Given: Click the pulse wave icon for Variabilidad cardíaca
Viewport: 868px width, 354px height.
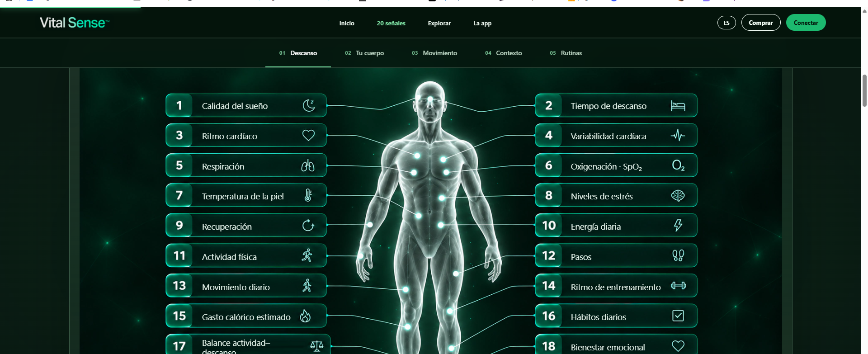Looking at the screenshot, I should click(678, 135).
